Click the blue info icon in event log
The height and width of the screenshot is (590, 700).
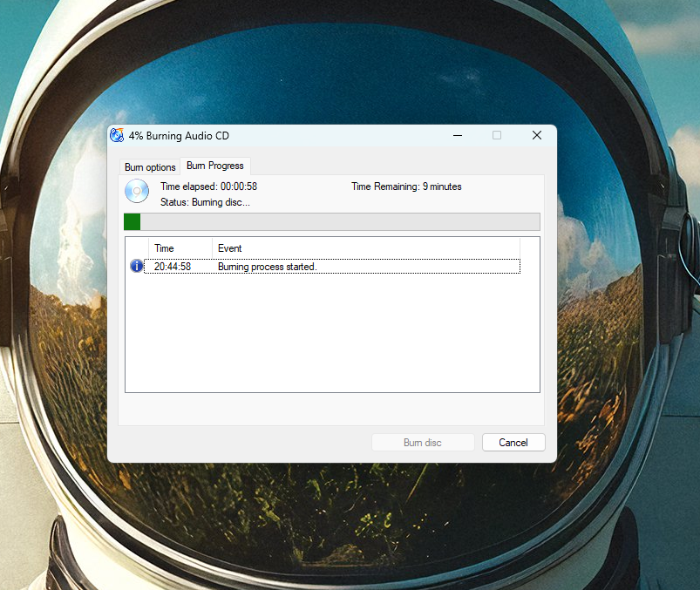click(136, 266)
